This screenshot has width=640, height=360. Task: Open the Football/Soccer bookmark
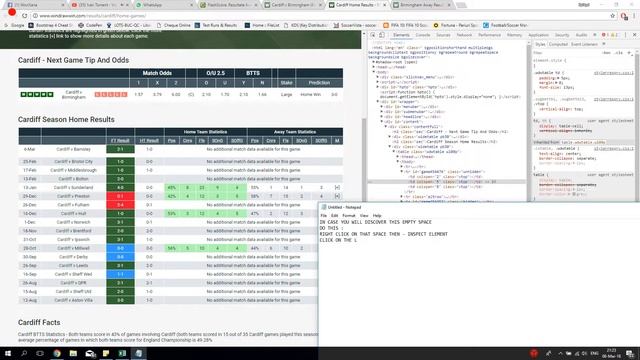(x=505, y=25)
